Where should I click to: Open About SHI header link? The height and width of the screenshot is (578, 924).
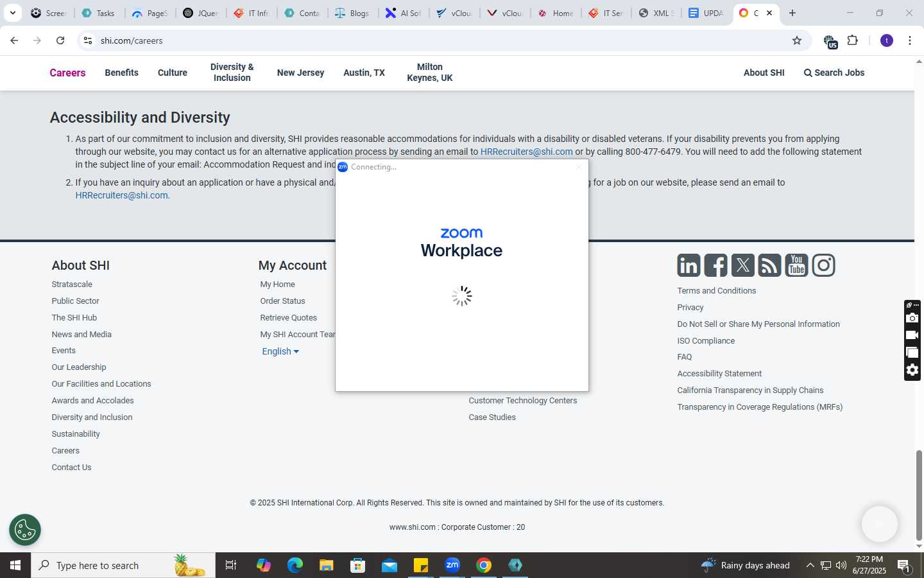click(x=764, y=73)
